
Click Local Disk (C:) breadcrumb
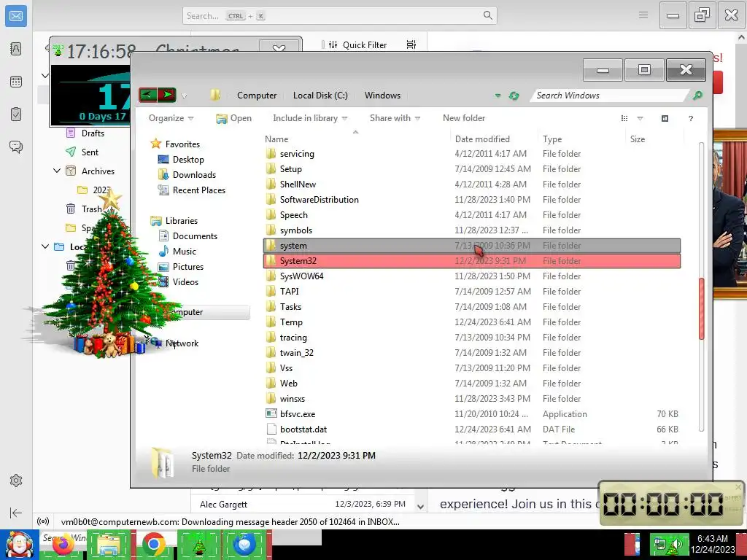pos(320,96)
